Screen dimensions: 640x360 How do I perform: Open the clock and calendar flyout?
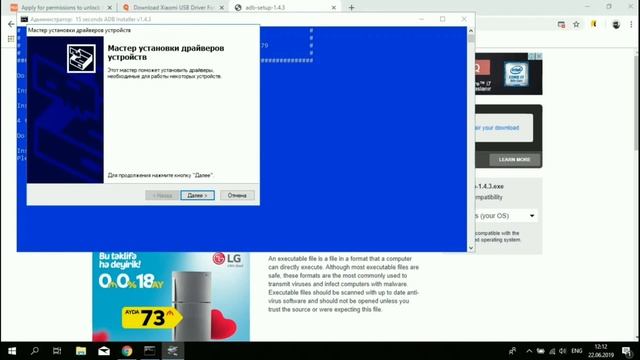tap(601, 351)
